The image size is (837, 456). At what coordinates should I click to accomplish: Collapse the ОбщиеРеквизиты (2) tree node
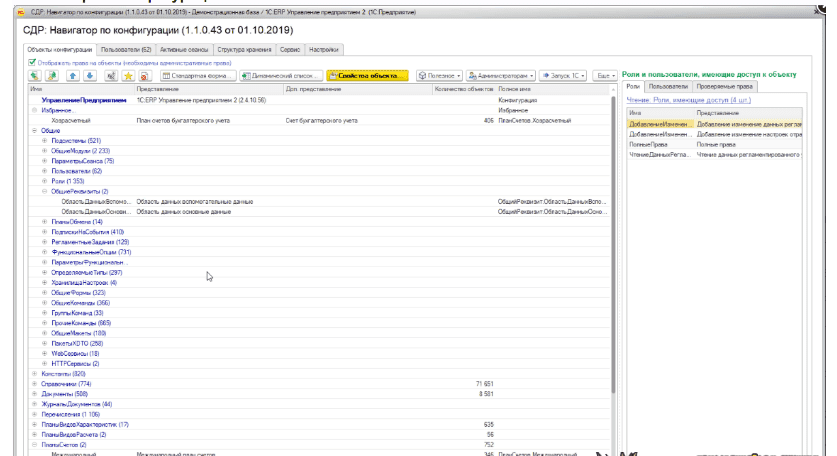pos(45,191)
